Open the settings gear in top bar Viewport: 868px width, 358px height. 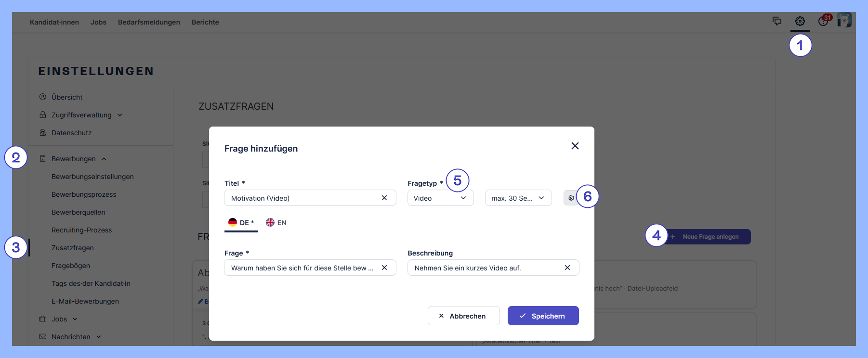(800, 22)
